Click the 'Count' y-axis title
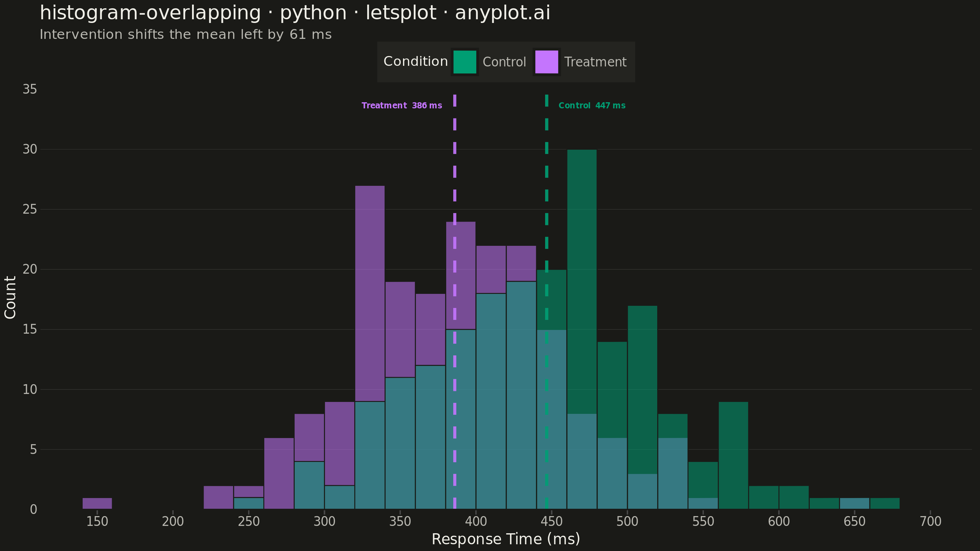Image resolution: width=980 pixels, height=551 pixels. pos(10,297)
